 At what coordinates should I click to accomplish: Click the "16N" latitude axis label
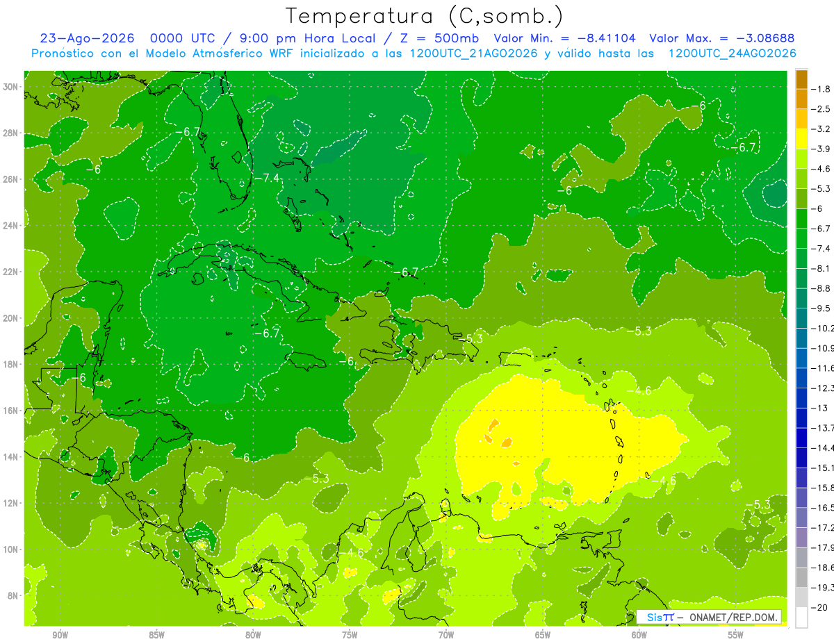point(11,411)
